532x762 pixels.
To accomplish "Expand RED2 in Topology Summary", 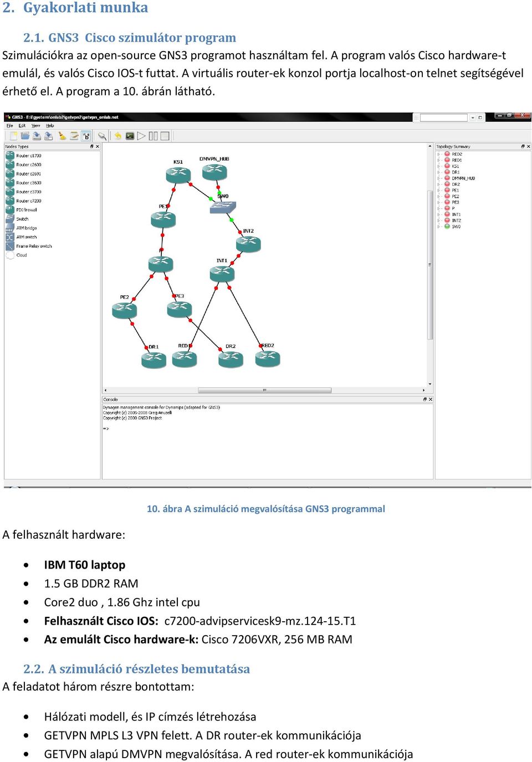I will click(x=439, y=154).
